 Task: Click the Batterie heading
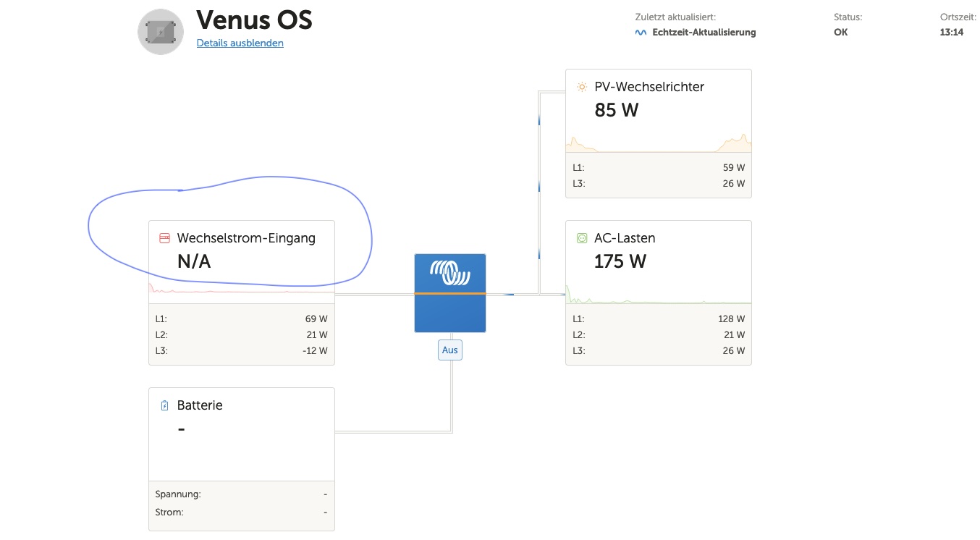point(200,405)
